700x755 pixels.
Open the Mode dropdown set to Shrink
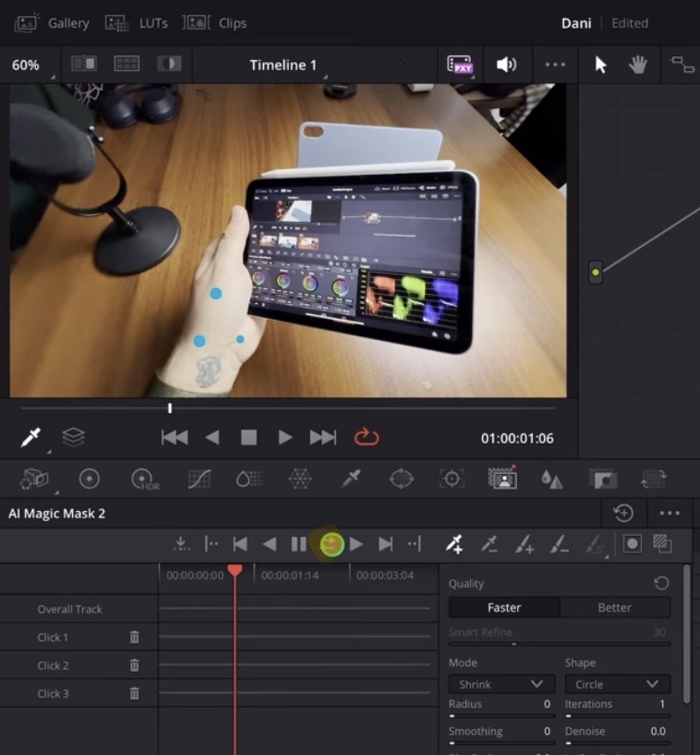tap(500, 684)
